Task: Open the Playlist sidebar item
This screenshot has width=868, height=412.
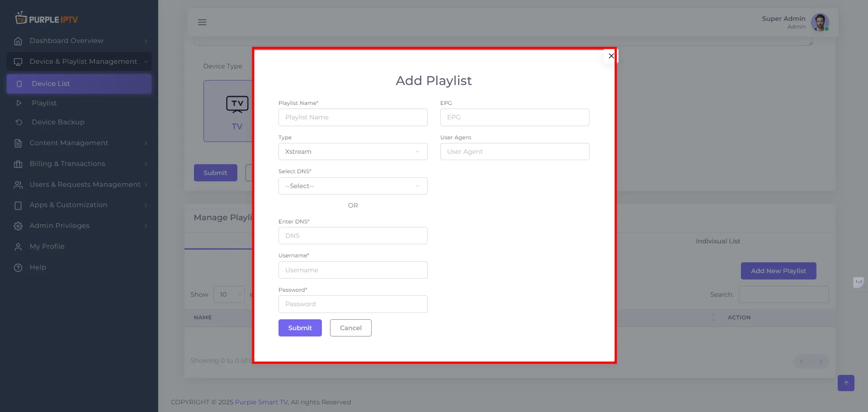Action: point(79,103)
